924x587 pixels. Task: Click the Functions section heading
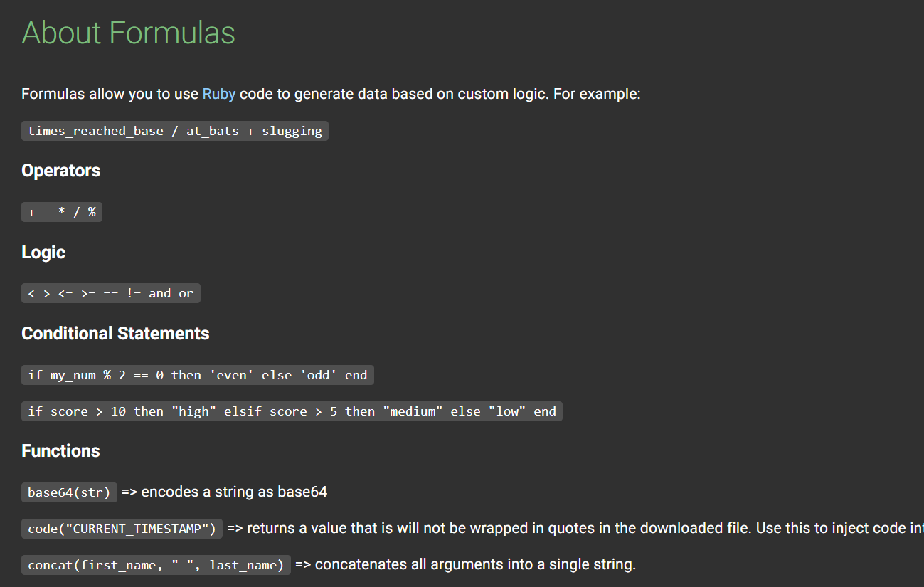coord(60,451)
